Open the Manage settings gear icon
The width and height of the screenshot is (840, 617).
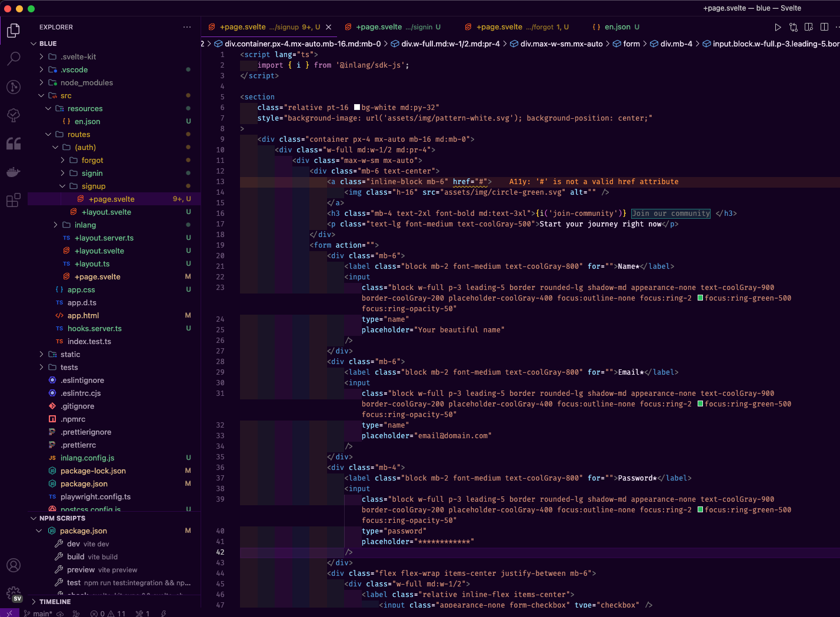click(14, 593)
